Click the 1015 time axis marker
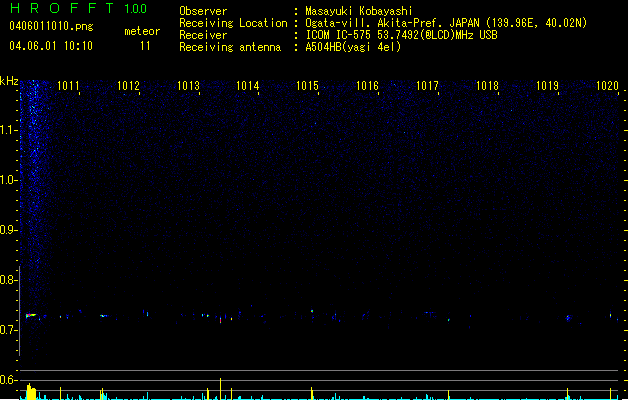This screenshot has width=629, height=400. click(307, 86)
